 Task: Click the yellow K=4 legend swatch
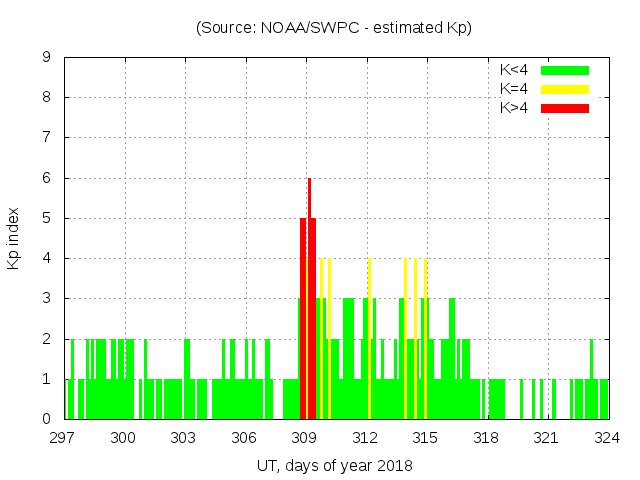click(x=565, y=89)
